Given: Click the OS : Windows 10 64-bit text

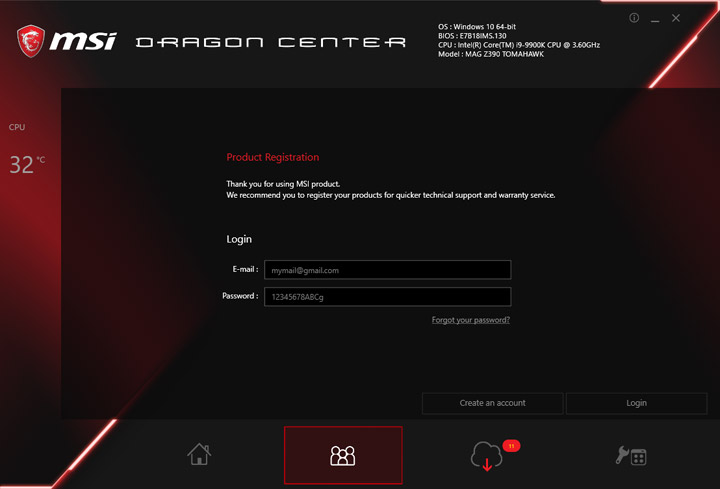Looking at the screenshot, I should pyautogui.click(x=477, y=27).
